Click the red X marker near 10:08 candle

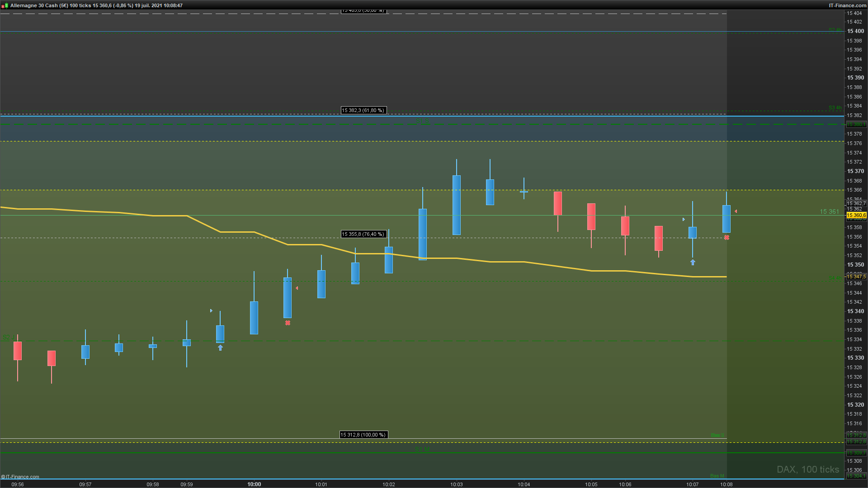726,238
